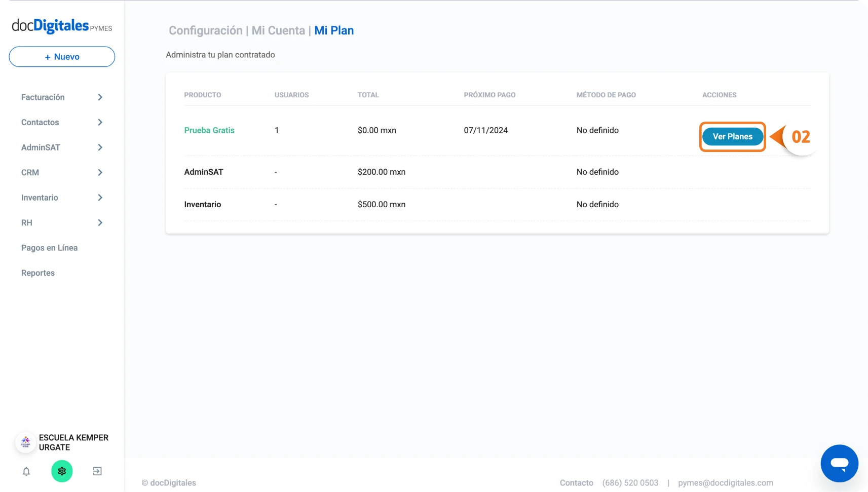This screenshot has height=492, width=868.
Task: Open AdminSAT in the sidebar menu
Action: point(41,147)
